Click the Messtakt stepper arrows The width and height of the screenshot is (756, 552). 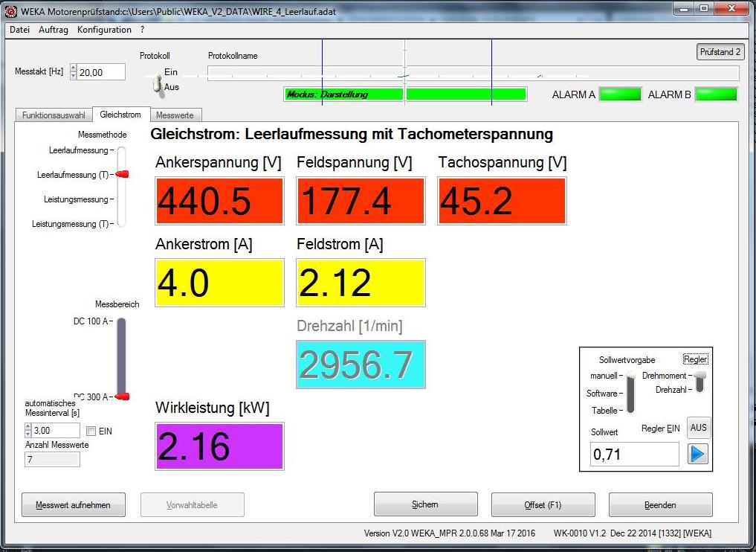[73, 72]
